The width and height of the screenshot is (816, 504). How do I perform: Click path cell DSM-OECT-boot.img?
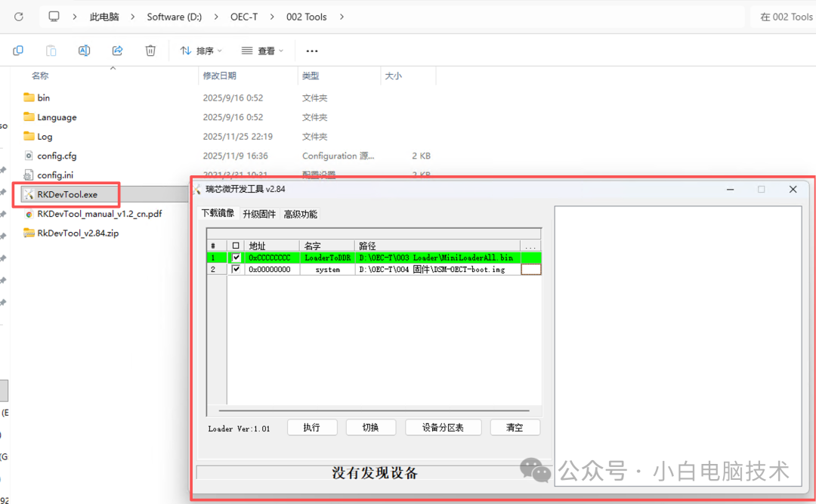click(x=437, y=269)
